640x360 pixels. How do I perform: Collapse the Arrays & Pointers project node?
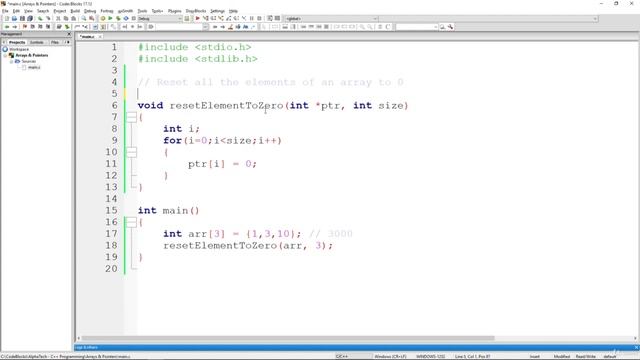pyautogui.click(x=6, y=55)
